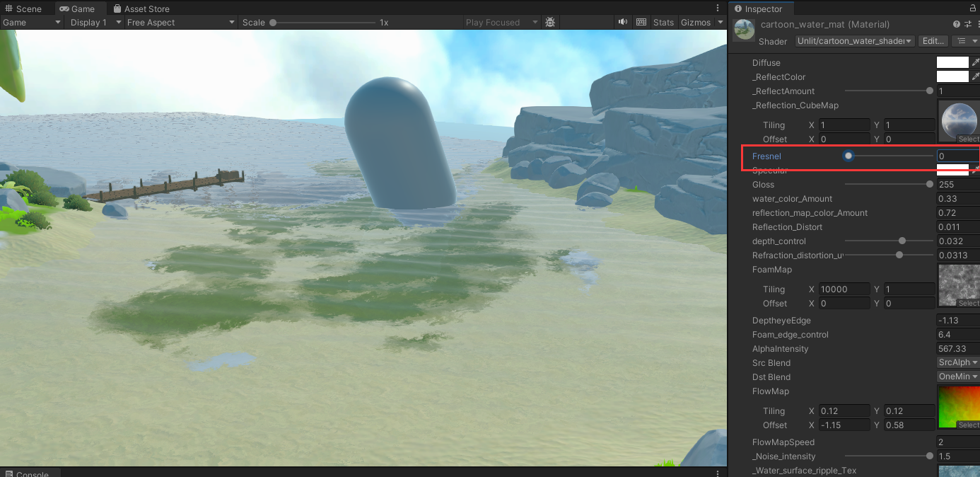
Task: Open the Free Aspect resolution dropdown
Action: 181,22
